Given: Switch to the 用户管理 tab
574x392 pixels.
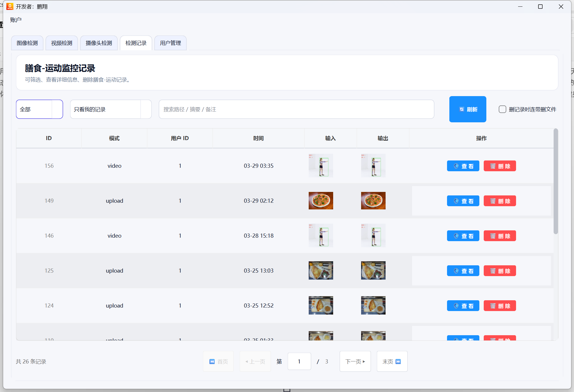Looking at the screenshot, I should click(x=170, y=43).
